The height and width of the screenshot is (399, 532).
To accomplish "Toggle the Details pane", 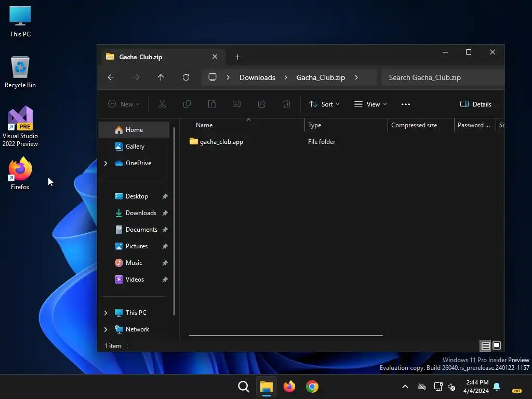I will tap(476, 104).
